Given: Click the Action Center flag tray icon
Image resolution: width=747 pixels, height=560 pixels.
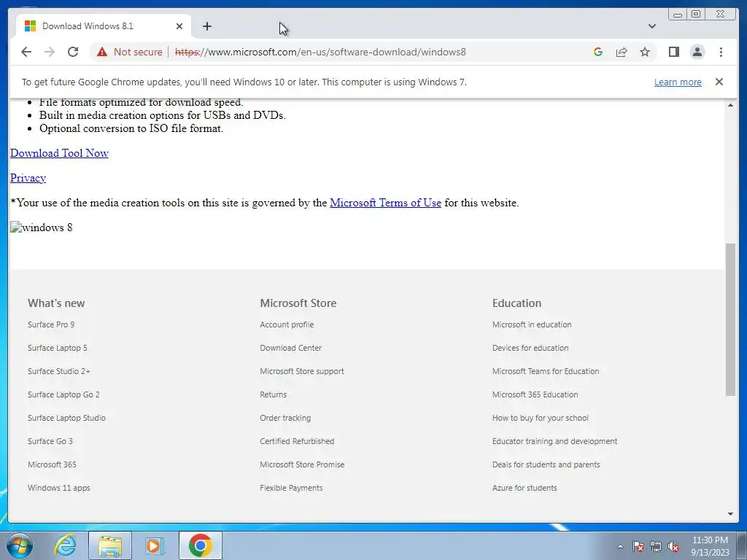Looking at the screenshot, I should pos(638,546).
